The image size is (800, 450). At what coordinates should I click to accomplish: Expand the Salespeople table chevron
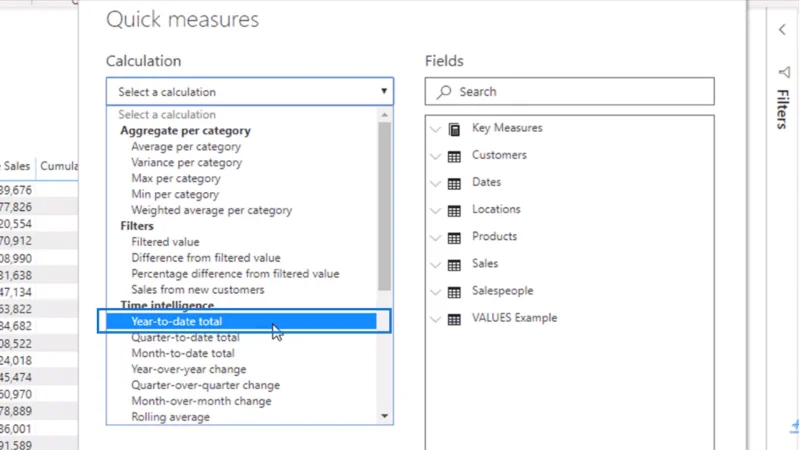coord(435,292)
